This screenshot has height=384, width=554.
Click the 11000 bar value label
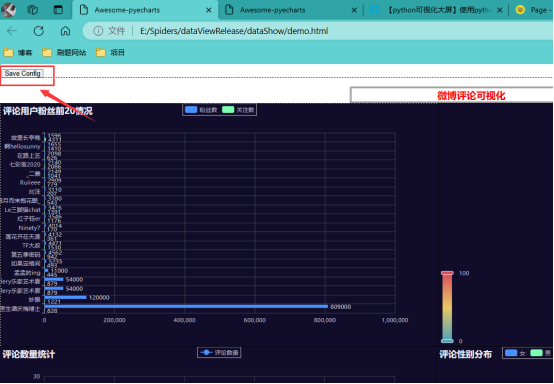tap(60, 271)
